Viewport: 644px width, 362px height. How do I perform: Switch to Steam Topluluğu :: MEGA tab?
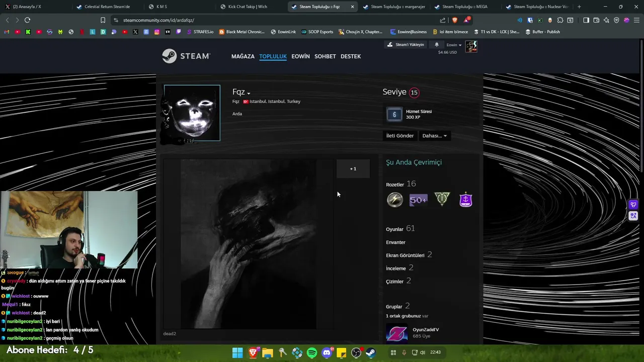click(x=465, y=7)
